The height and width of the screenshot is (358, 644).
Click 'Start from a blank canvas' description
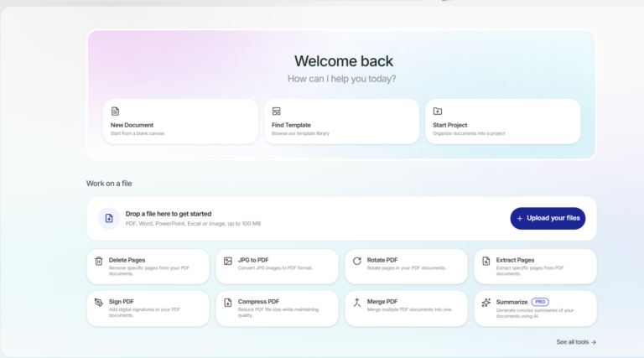[x=138, y=133]
